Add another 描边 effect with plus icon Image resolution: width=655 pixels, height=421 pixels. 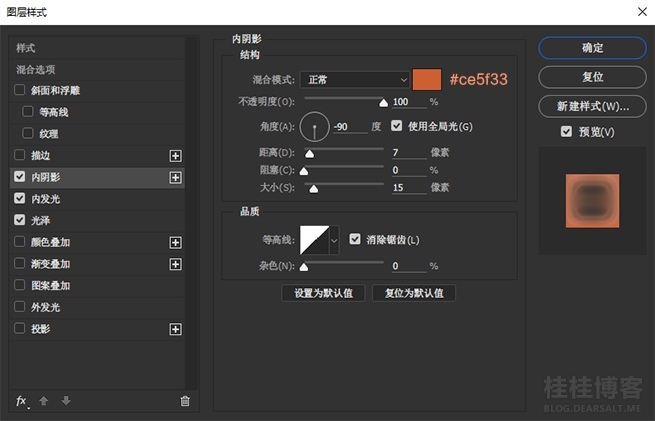click(x=175, y=156)
